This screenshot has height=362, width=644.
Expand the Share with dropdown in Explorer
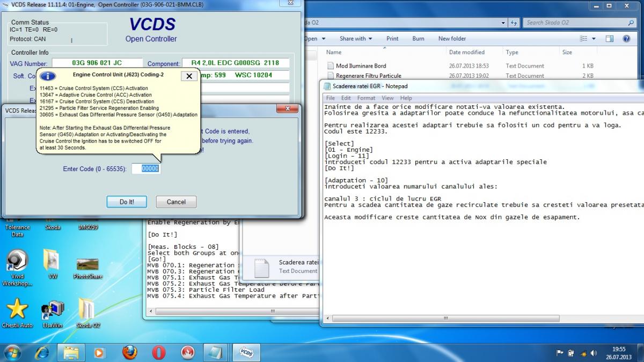pyautogui.click(x=356, y=39)
